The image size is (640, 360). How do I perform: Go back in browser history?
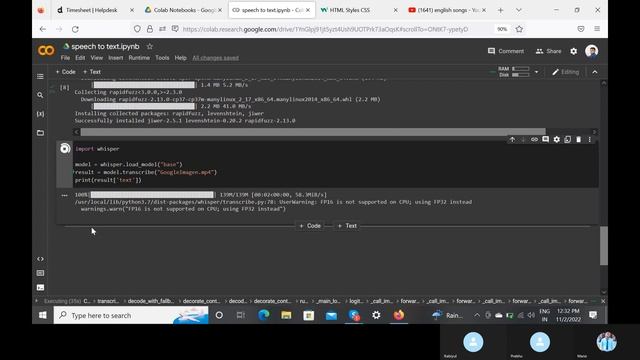[43, 29]
